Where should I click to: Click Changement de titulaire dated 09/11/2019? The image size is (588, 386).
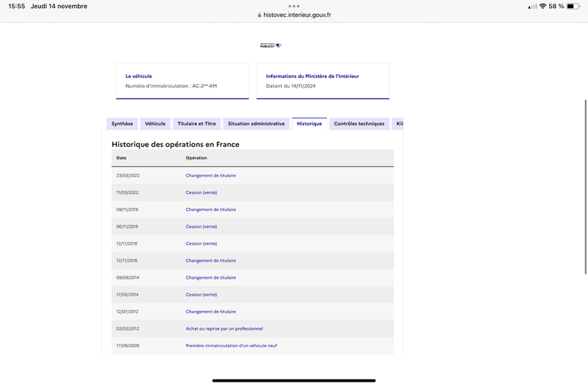211,210
